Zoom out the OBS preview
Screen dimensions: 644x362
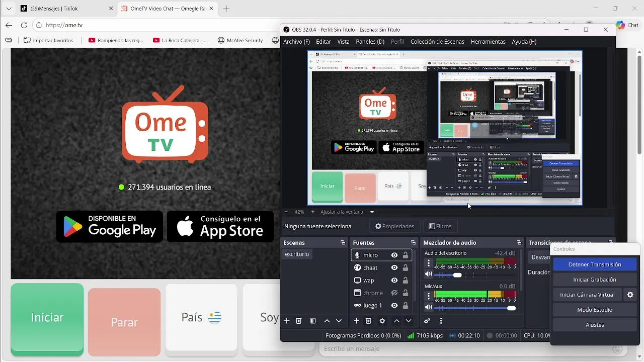(x=286, y=212)
